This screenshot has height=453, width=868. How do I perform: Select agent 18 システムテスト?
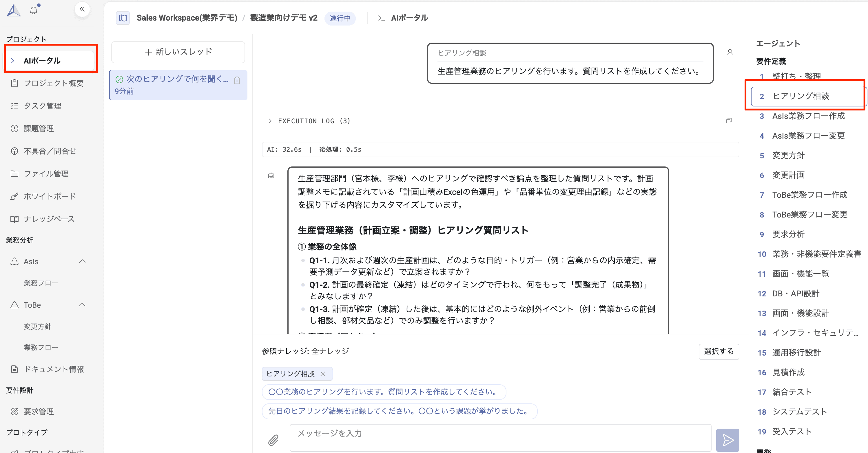[809, 412]
